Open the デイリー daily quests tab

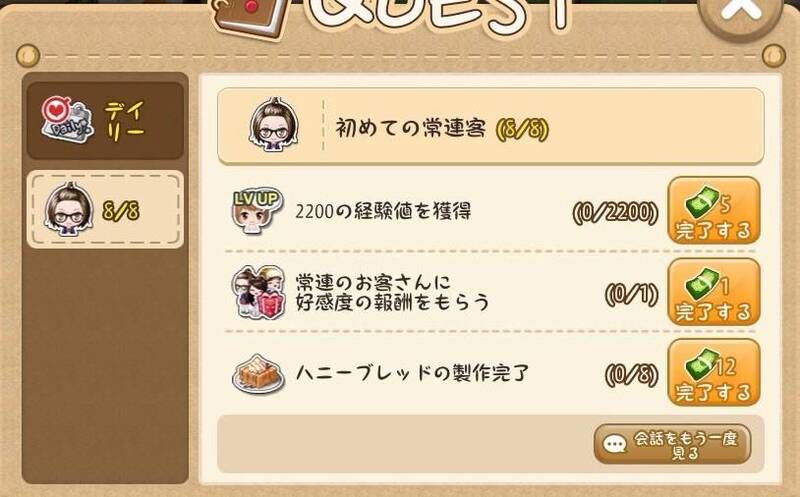coord(105,120)
